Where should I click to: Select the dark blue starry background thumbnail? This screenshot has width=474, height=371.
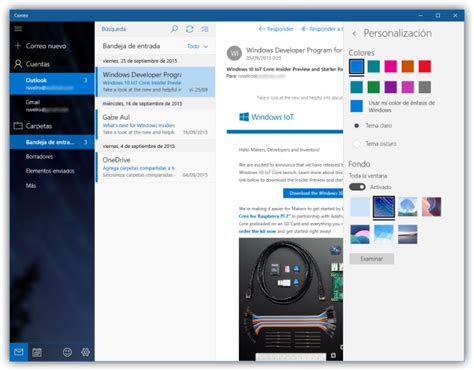384,207
